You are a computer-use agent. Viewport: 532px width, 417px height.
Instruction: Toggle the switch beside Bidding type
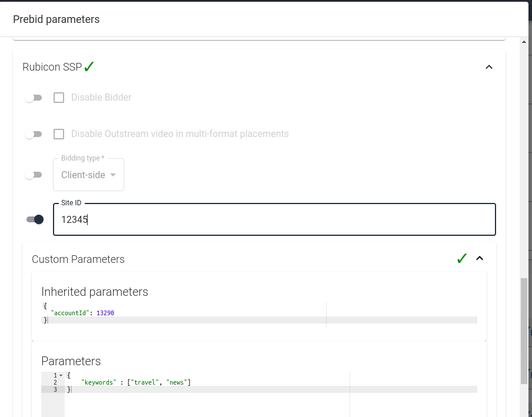click(34, 175)
